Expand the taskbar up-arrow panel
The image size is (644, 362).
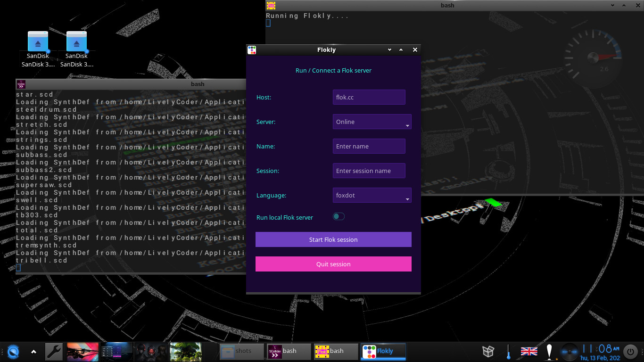click(x=33, y=352)
